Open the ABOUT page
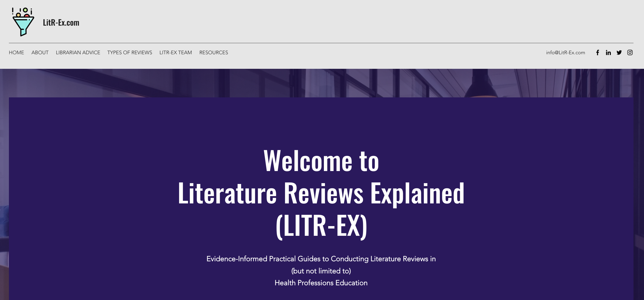 click(x=40, y=53)
